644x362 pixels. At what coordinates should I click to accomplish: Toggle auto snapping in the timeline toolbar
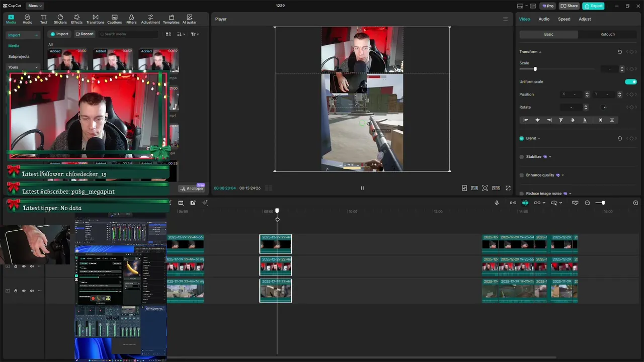513,203
